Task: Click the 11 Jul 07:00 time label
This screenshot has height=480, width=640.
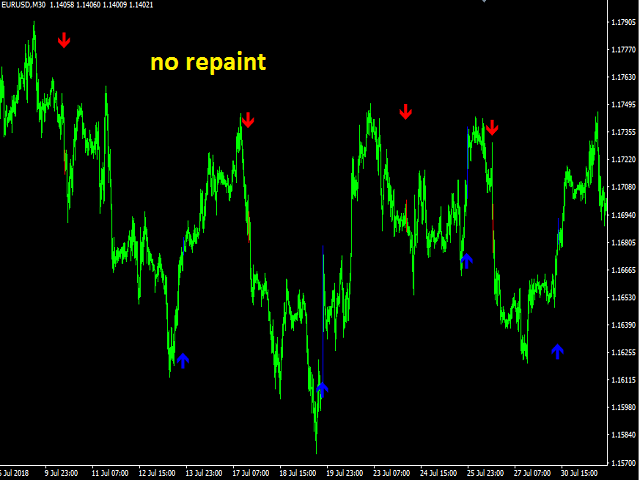Action: (x=110, y=473)
